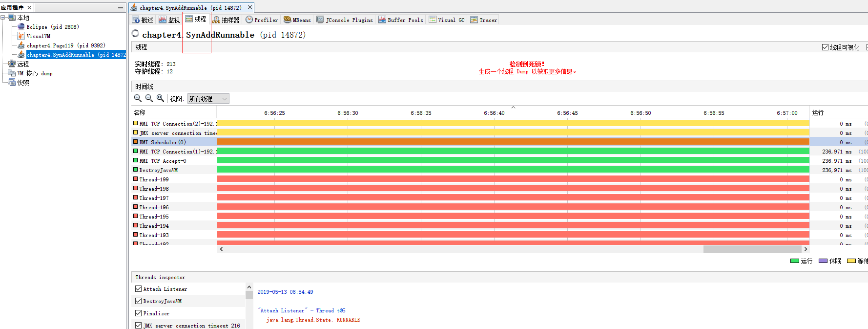868x329 pixels.
Task: Open the Visual GC tab
Action: [x=447, y=20]
